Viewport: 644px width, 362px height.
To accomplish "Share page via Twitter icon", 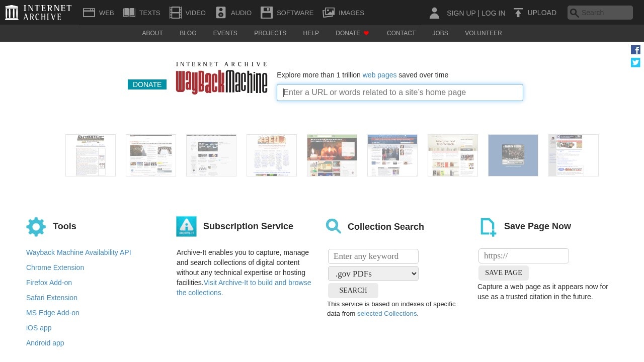I will (635, 62).
